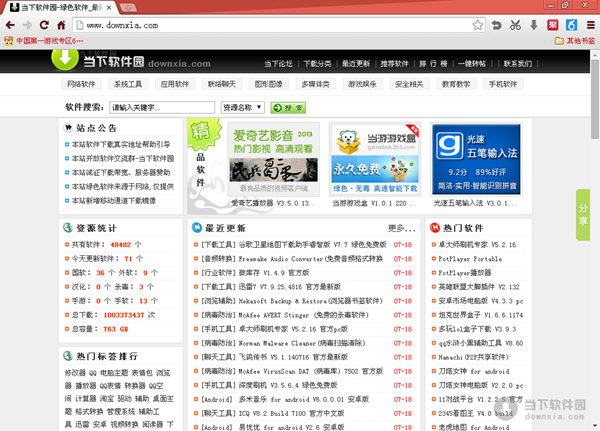
Task: Select the 网络软件 category
Action: point(81,84)
